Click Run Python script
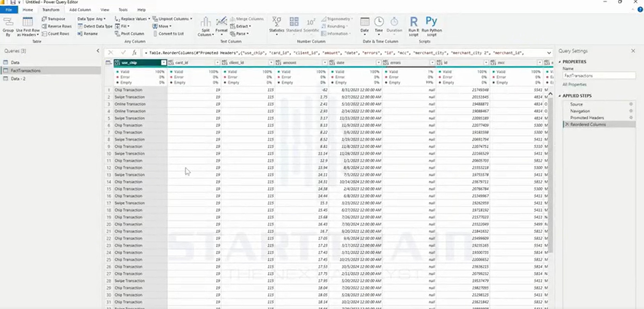644x309 pixels. pos(431,27)
